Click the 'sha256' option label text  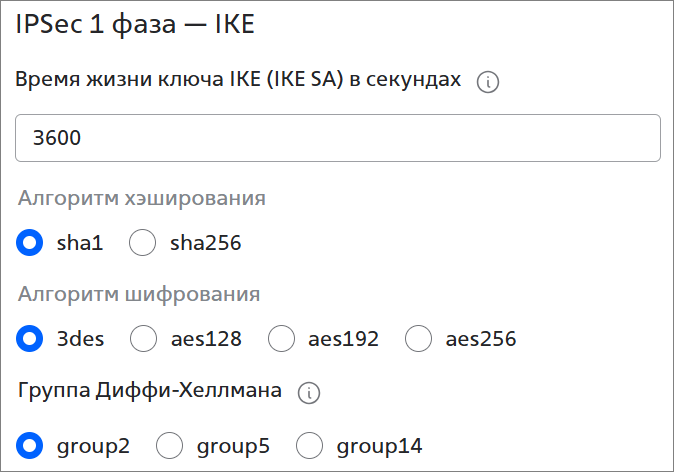(x=206, y=242)
